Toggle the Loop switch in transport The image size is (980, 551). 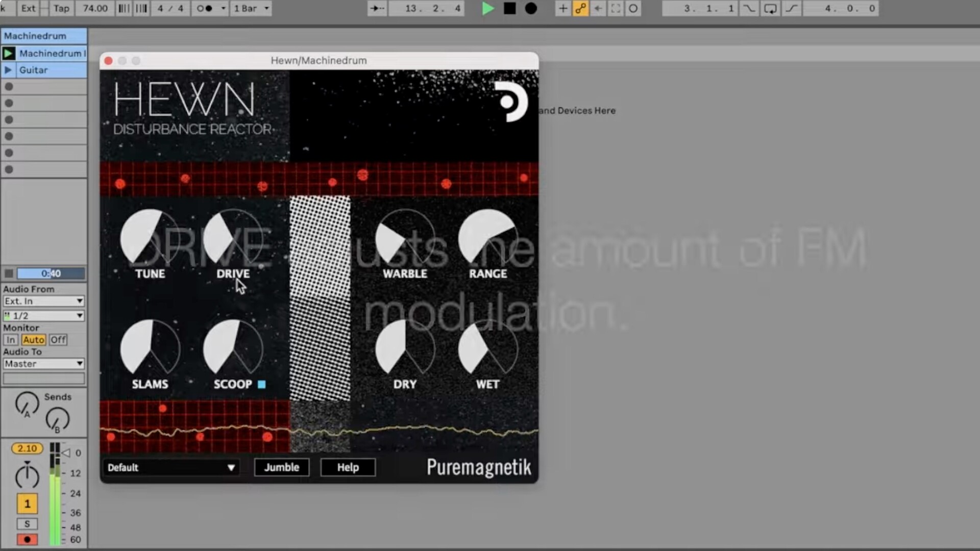coord(770,8)
